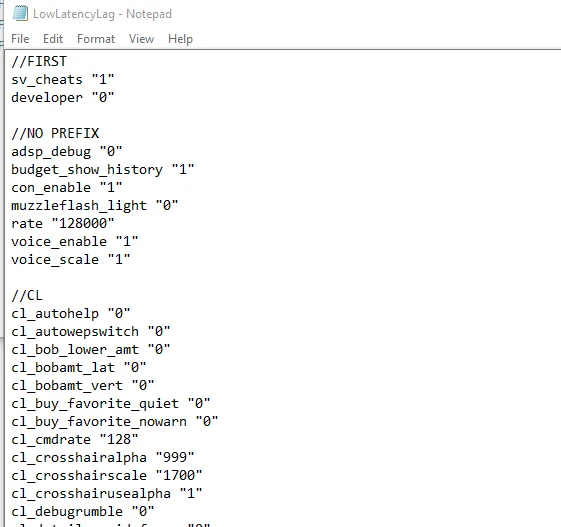Open the Help menu
The height and width of the screenshot is (527, 561).
[180, 39]
